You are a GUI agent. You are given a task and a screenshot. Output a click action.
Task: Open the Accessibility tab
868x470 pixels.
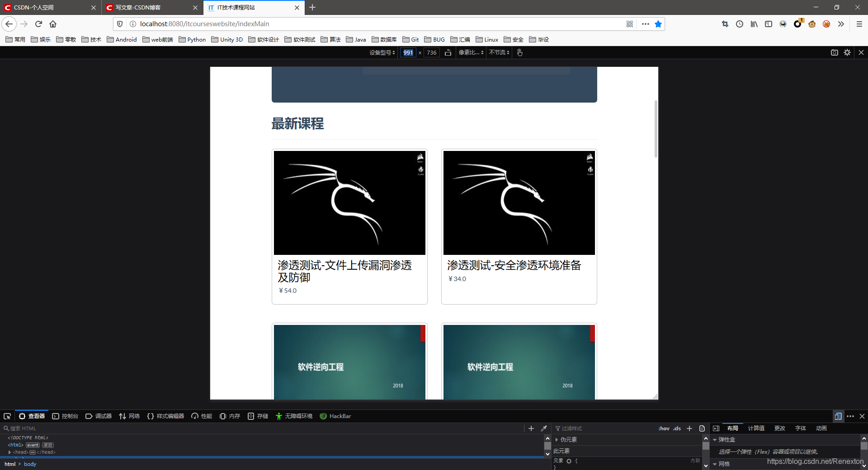point(294,416)
